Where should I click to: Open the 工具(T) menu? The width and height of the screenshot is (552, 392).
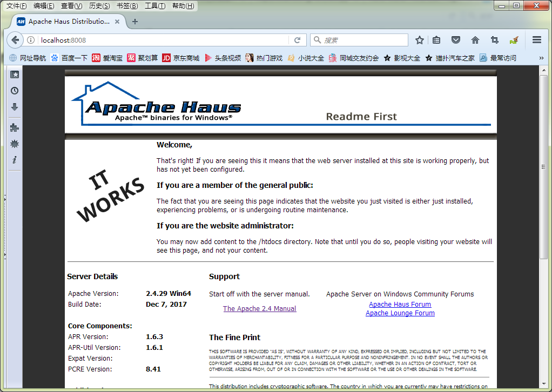pos(155,5)
